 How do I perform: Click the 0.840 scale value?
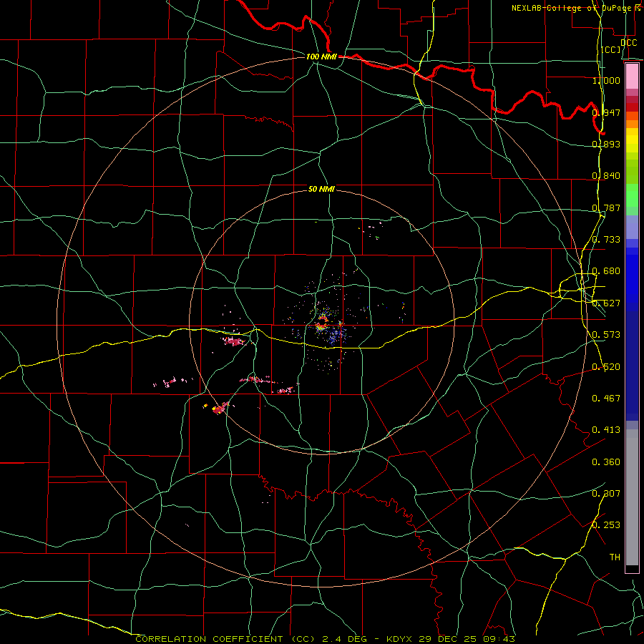click(x=606, y=176)
